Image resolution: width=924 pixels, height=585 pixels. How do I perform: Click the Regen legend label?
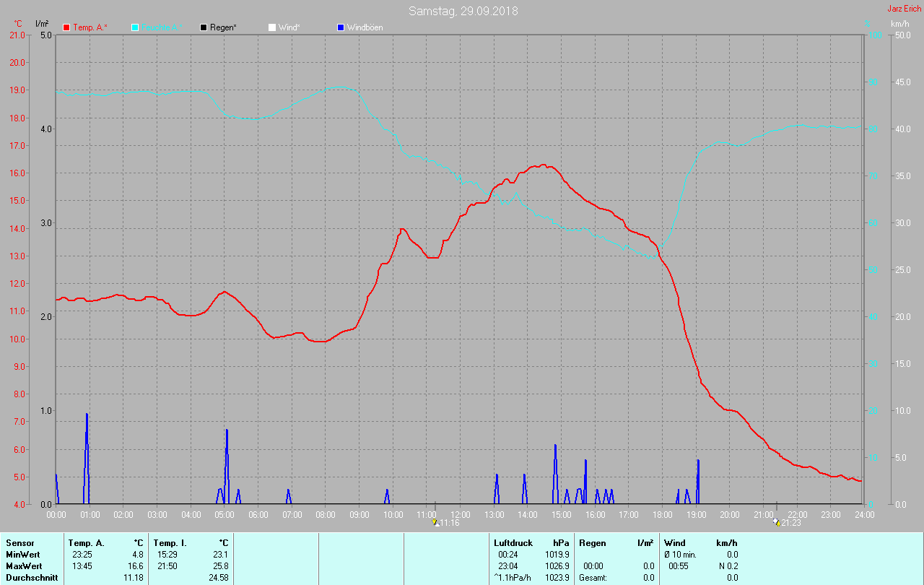pyautogui.click(x=224, y=27)
